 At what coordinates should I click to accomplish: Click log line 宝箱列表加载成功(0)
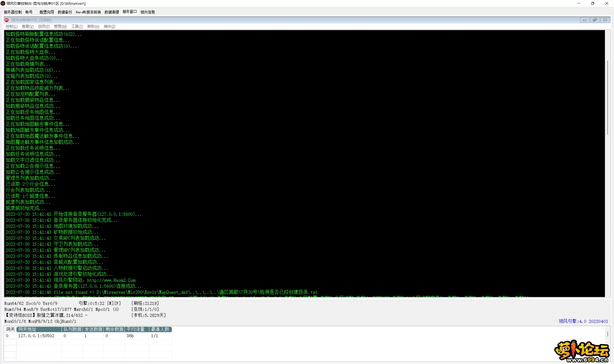coord(31,76)
